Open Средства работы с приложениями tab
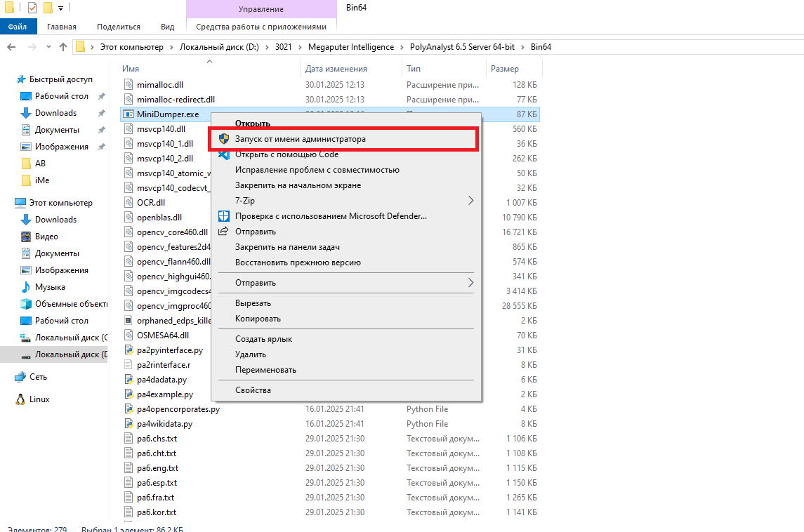Screen dimensions: 804x532 [261, 27]
